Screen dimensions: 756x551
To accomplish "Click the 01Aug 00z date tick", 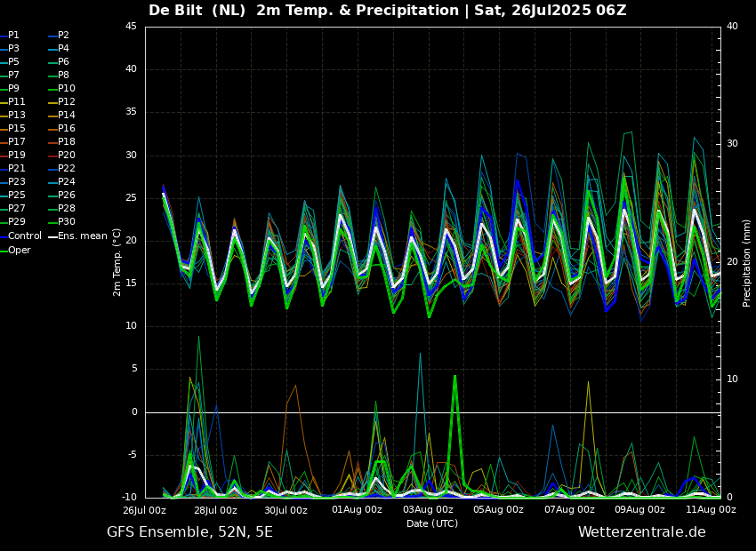I will tap(357, 509).
